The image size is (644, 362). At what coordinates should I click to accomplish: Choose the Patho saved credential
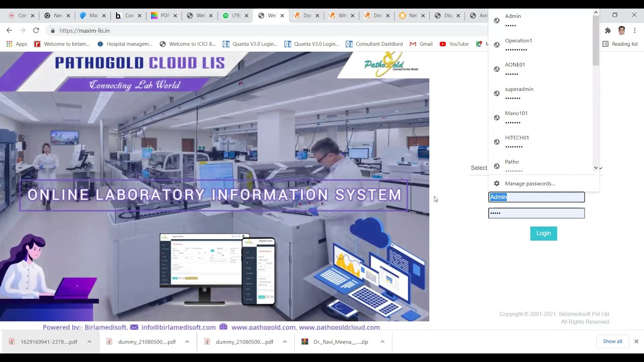click(541, 164)
